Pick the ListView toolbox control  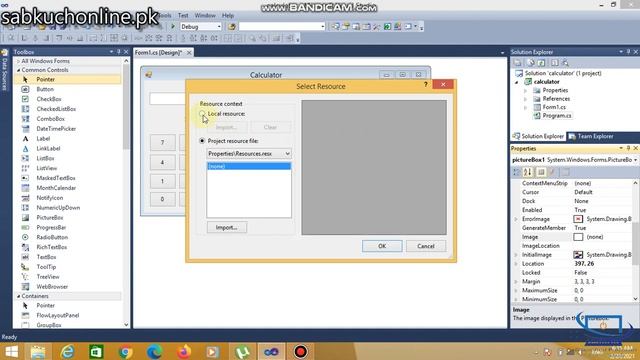pyautogui.click(x=47, y=168)
